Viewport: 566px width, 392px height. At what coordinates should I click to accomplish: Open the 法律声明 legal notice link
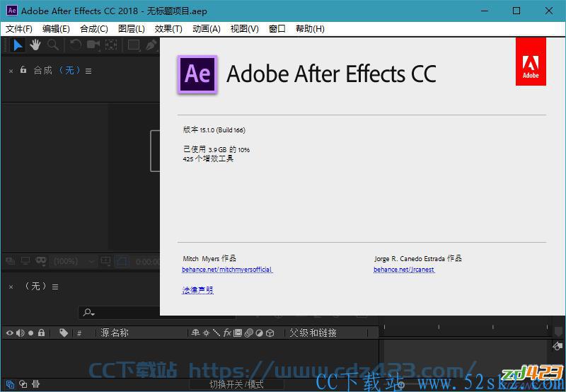click(x=197, y=290)
